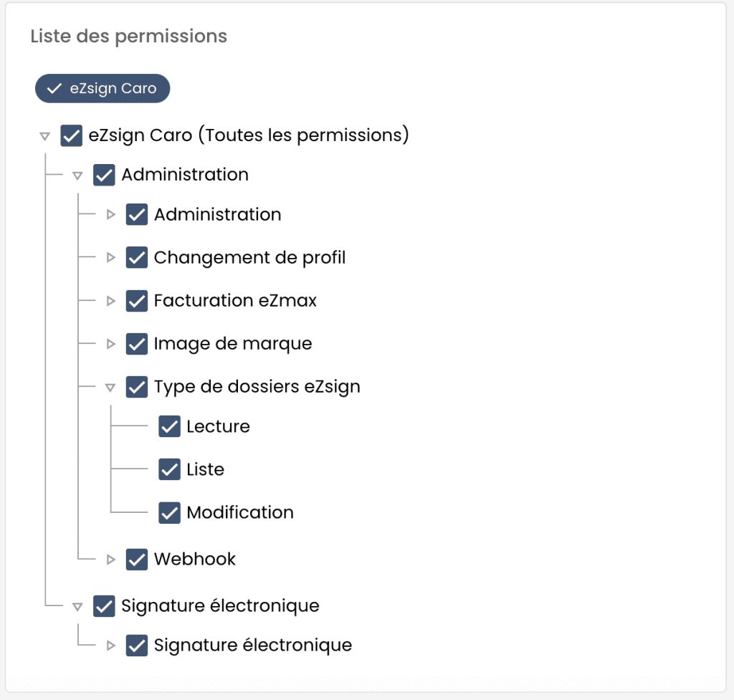734x700 pixels.
Task: Expand Facturation eZmax node
Action: [110, 301]
